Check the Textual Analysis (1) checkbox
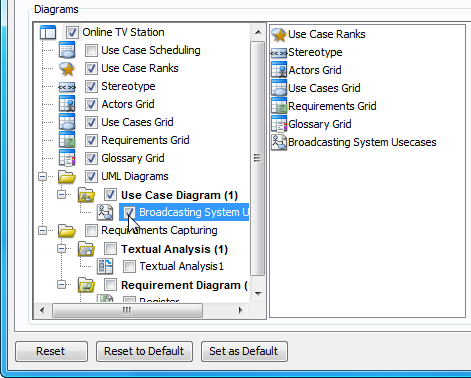471x378 pixels. (110, 249)
